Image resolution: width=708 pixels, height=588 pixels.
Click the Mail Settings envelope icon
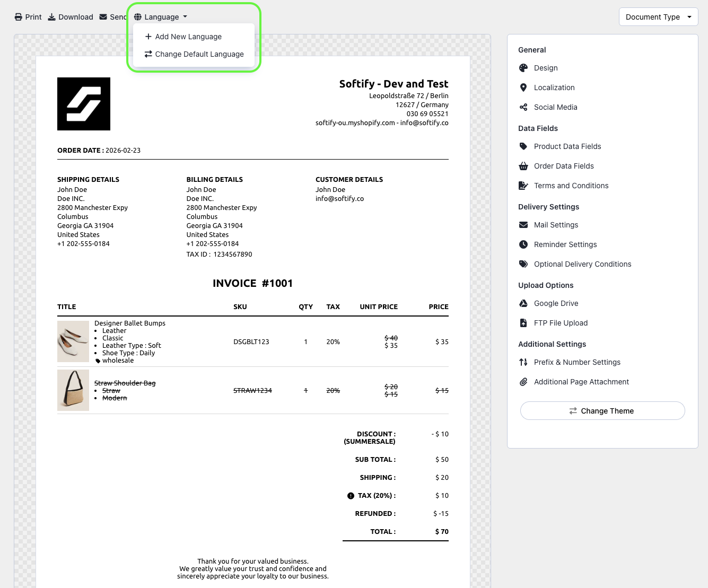click(523, 225)
